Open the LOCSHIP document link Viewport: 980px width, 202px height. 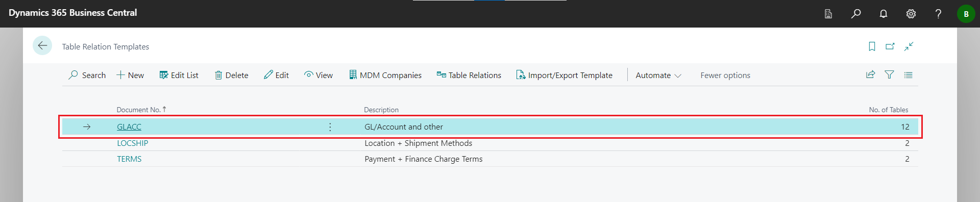133,143
